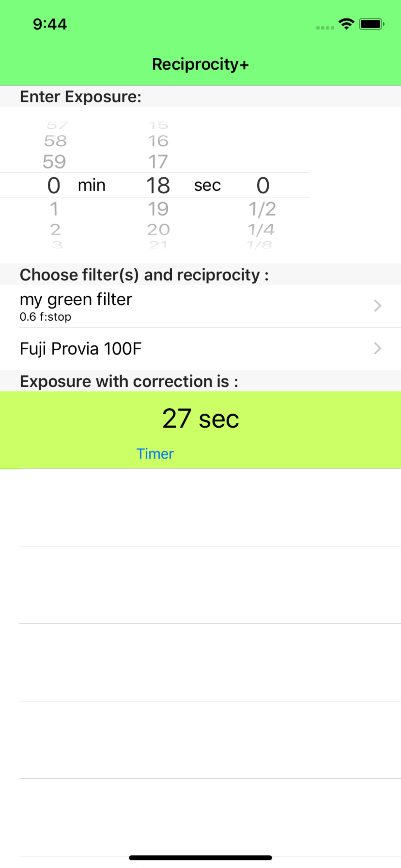Screen dimensions: 401x868
Task: Pick 58 in the minutes wheel
Action: pyautogui.click(x=55, y=141)
